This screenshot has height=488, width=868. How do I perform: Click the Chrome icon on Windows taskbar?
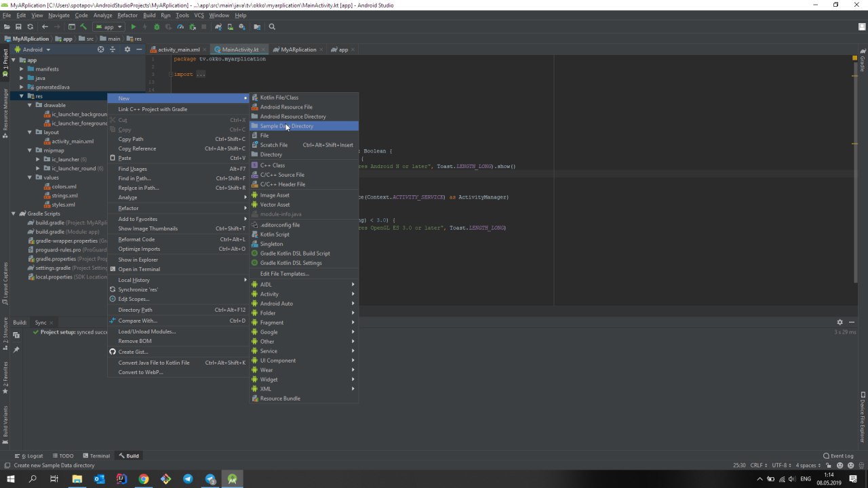(x=144, y=479)
